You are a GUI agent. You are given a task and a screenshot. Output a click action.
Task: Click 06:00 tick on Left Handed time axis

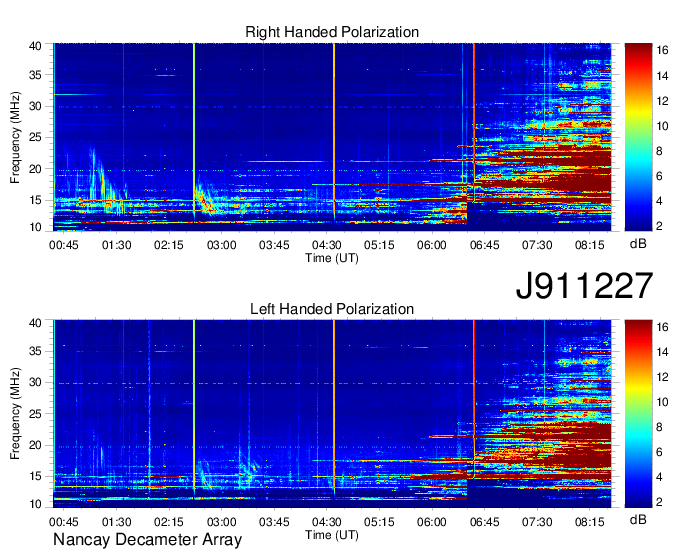click(432, 522)
